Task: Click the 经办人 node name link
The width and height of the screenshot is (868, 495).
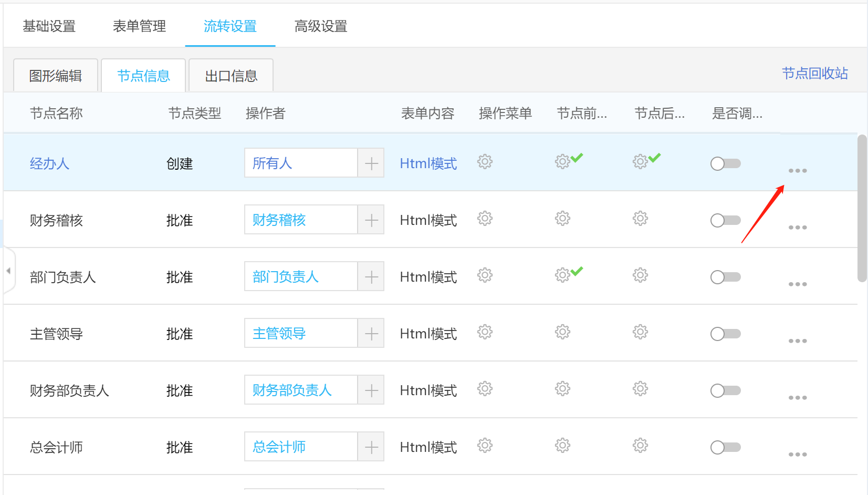Action: point(50,164)
